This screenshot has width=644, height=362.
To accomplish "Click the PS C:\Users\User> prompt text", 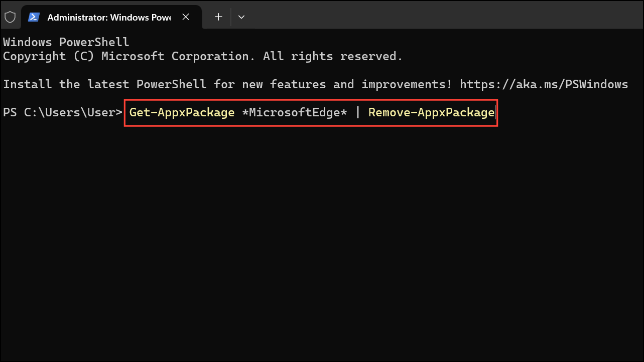I will coord(61,112).
